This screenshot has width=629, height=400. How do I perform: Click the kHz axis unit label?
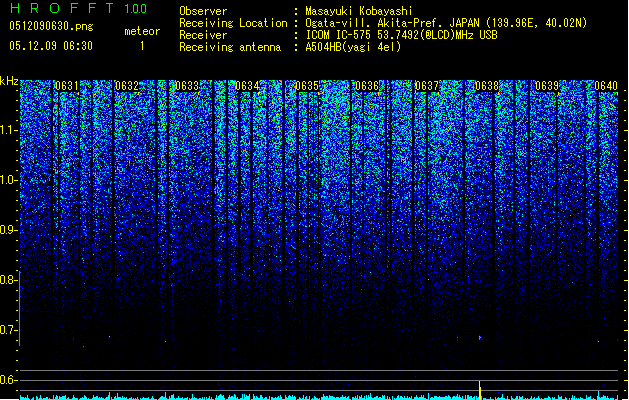tap(9, 81)
